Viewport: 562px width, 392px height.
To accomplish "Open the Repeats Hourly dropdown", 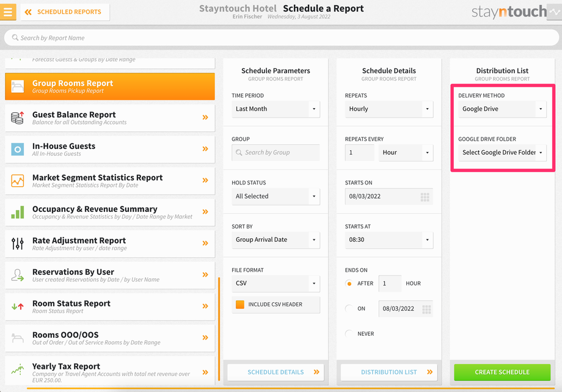I will pyautogui.click(x=389, y=109).
